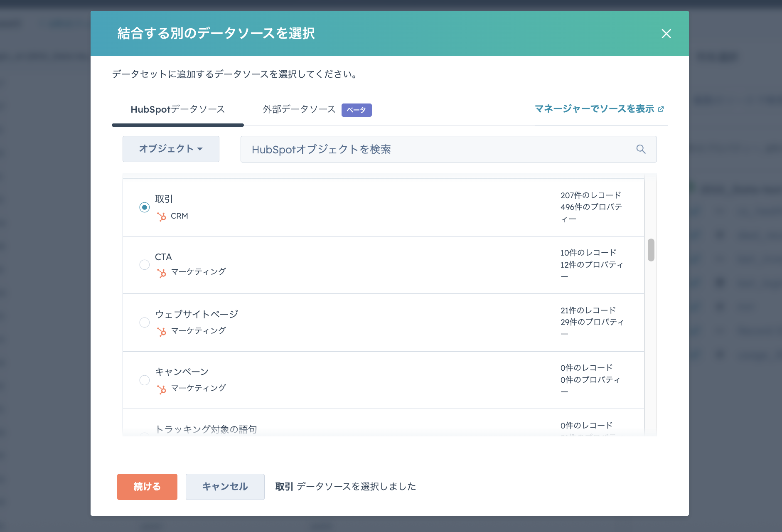782x532 pixels.
Task: Click the list's vertical scrollbar thumb
Action: [651, 250]
